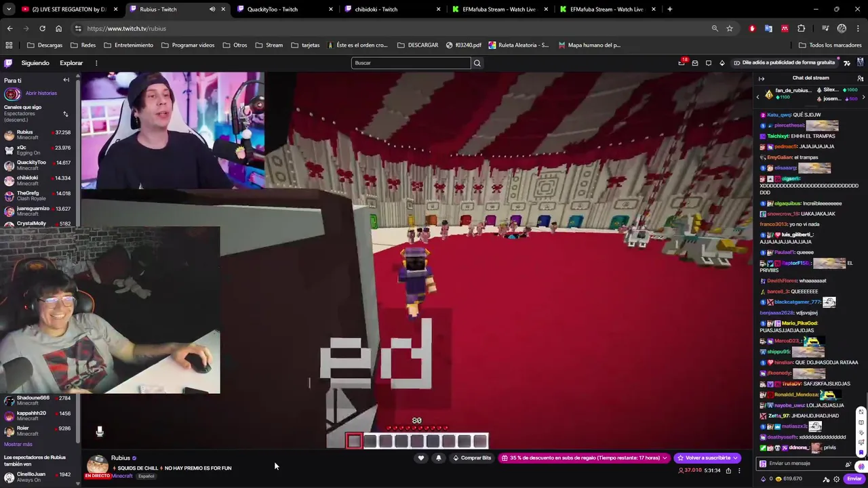Open the chat settings gear icon

[836, 479]
